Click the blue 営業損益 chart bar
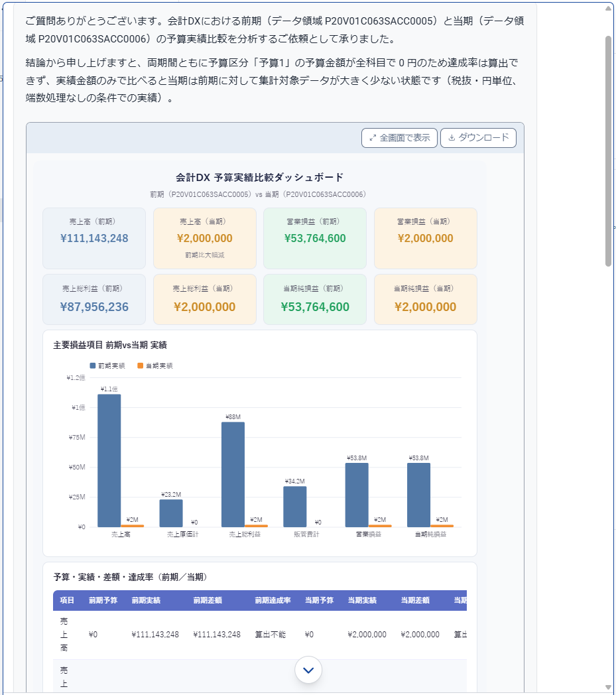Screen dimensions: 616x695 point(357,495)
